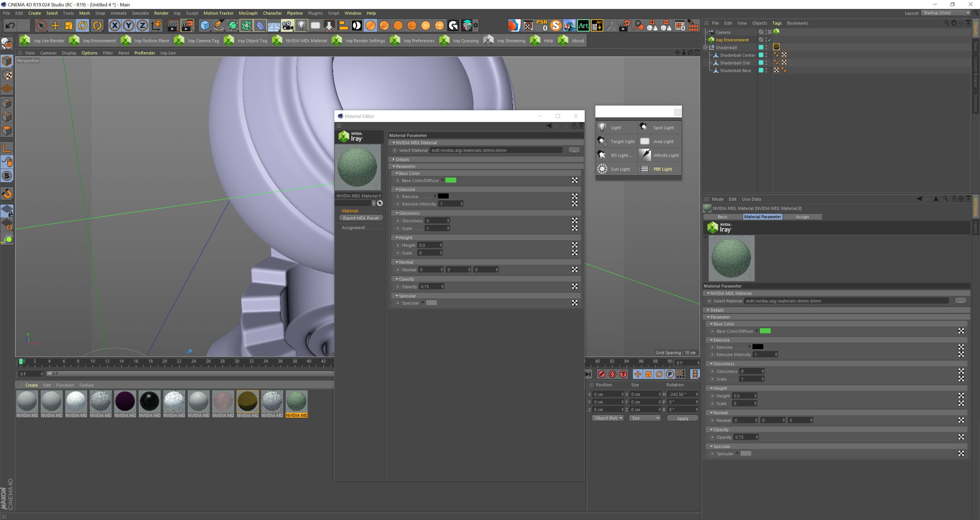Viewport: 980px width, 520px height.
Task: Toggle Opacity keyframe dot in Material Editor
Action: coord(398,287)
